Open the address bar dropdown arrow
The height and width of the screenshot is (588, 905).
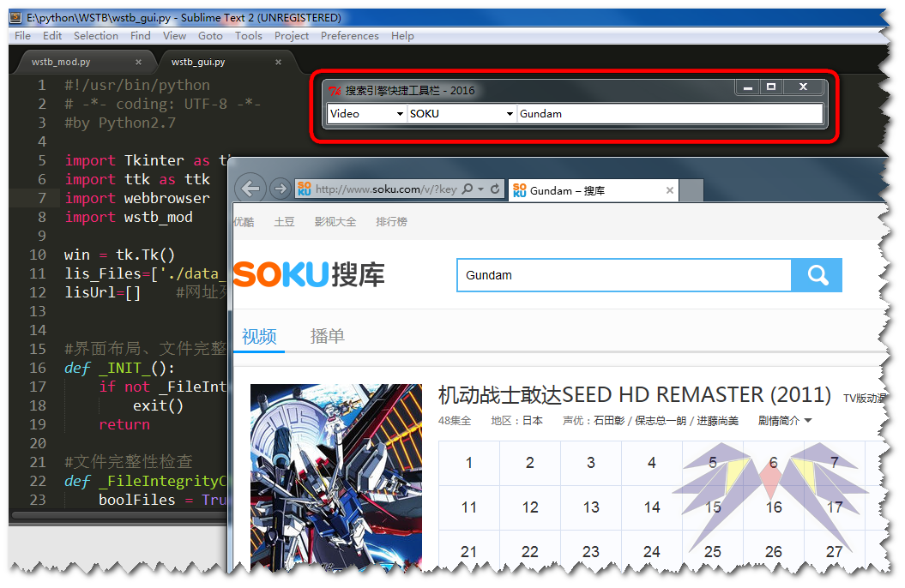point(480,189)
